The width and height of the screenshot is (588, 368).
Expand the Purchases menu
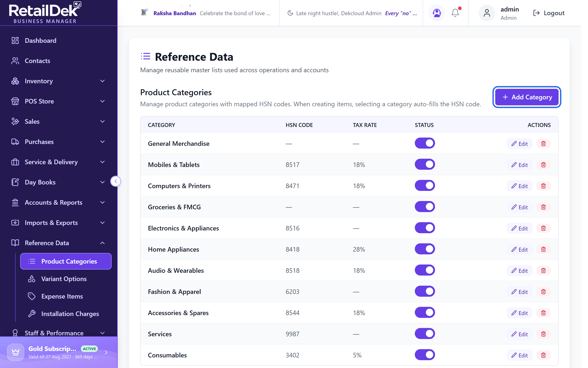pyautogui.click(x=59, y=142)
